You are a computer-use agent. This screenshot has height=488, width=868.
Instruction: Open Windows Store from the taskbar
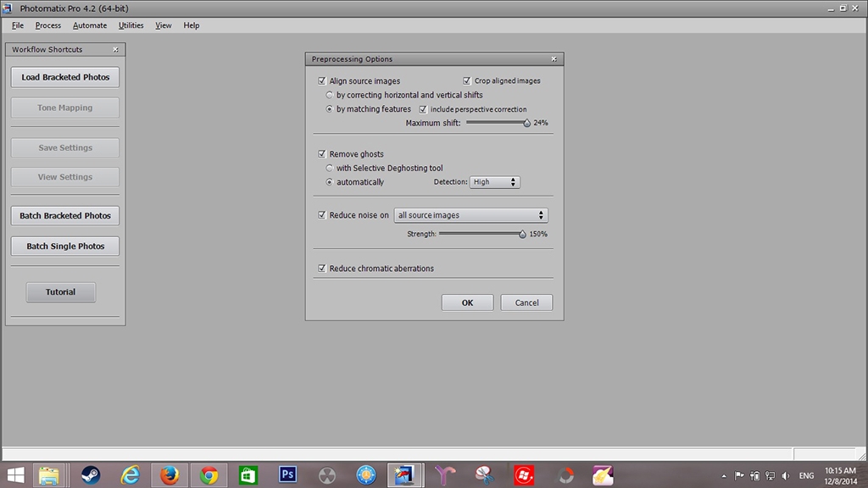248,475
